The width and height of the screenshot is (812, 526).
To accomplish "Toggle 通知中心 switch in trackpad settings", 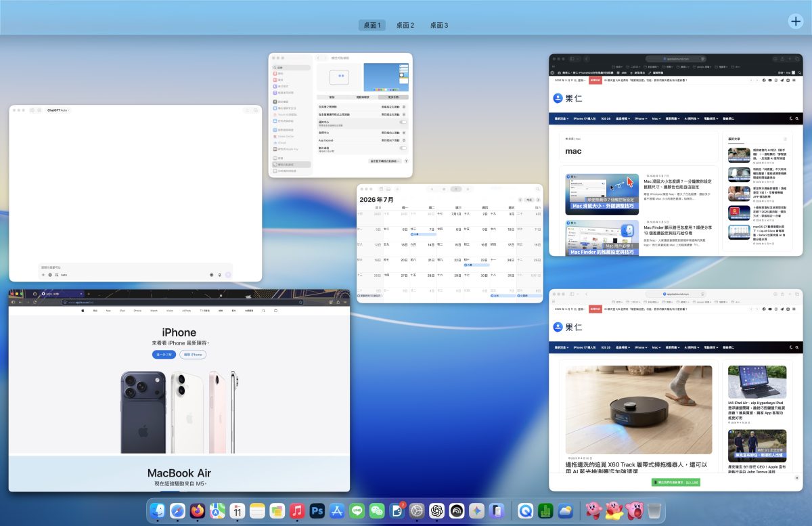I will point(403,122).
